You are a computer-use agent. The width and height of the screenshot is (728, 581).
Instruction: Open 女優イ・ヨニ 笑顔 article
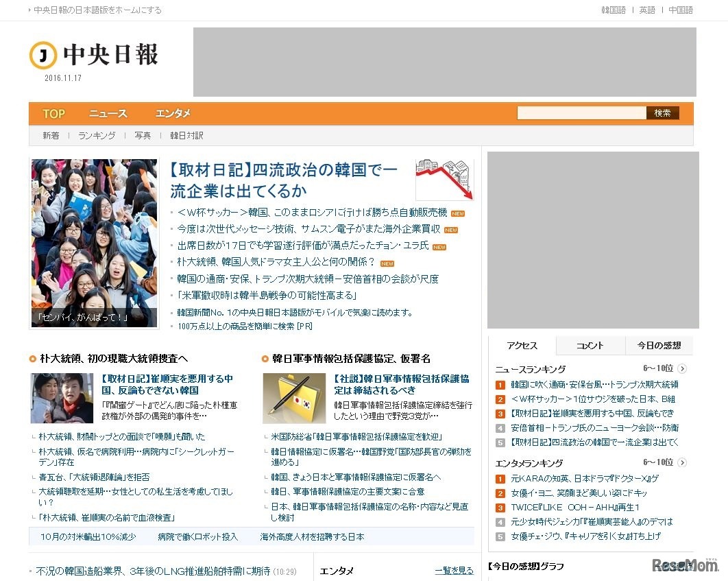click(579, 493)
